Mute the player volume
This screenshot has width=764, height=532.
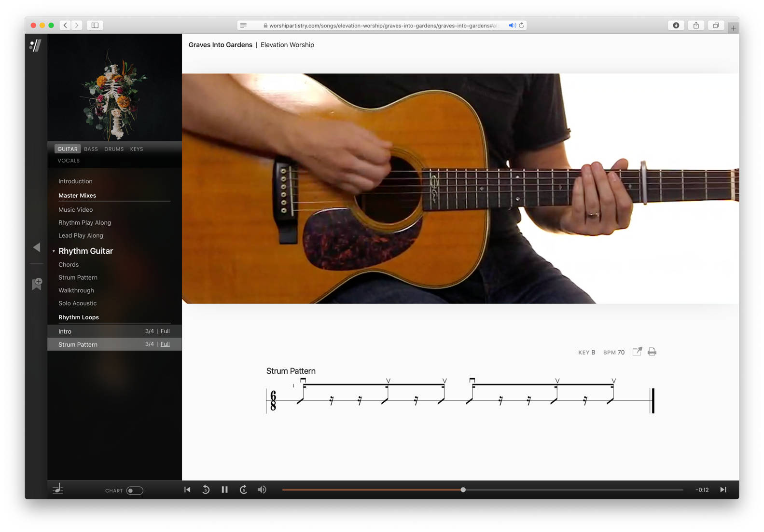(262, 490)
